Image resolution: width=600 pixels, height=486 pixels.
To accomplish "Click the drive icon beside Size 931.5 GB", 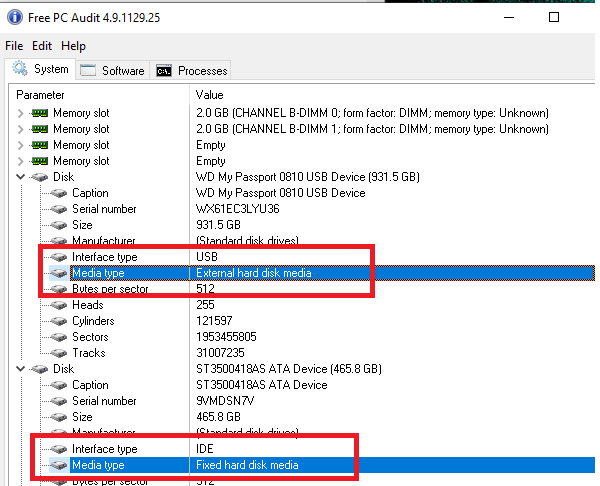I will coord(59,225).
